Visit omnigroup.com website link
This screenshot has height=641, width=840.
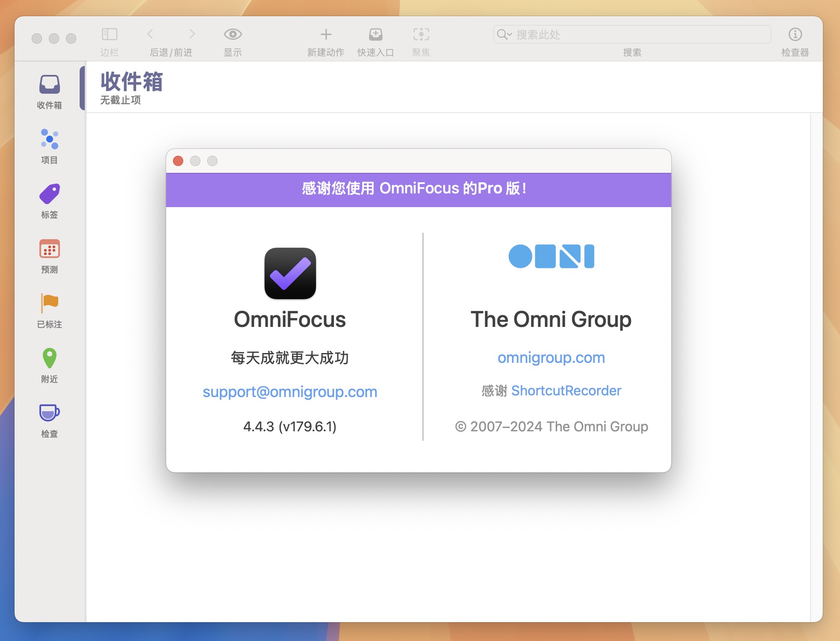[552, 357]
